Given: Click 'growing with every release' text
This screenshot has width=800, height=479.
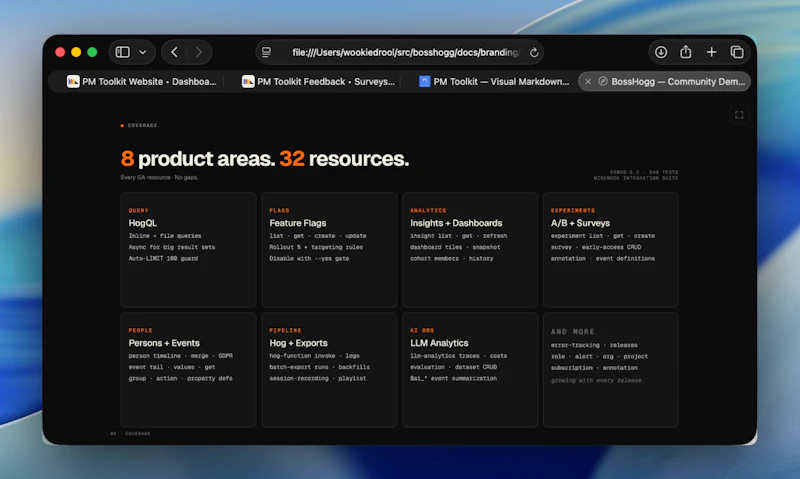Looking at the screenshot, I should pos(596,380).
